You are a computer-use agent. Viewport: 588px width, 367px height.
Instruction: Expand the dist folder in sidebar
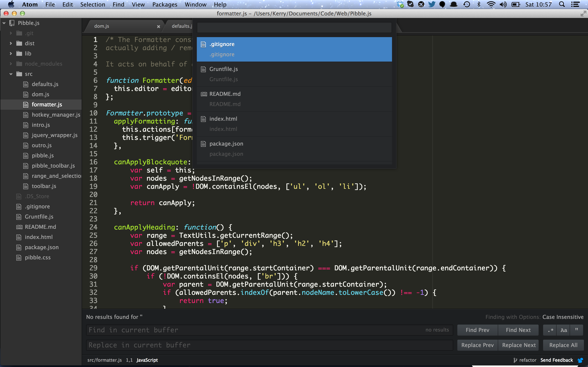point(10,43)
